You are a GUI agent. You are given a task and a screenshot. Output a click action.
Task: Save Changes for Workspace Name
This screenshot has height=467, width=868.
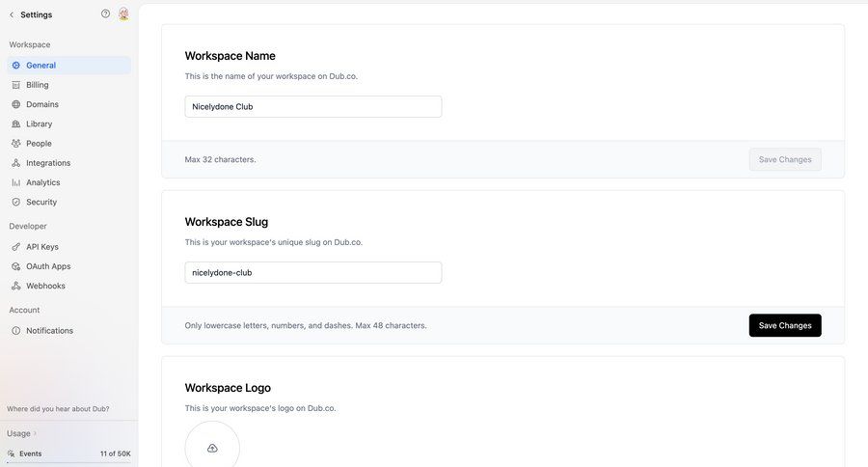pos(785,159)
